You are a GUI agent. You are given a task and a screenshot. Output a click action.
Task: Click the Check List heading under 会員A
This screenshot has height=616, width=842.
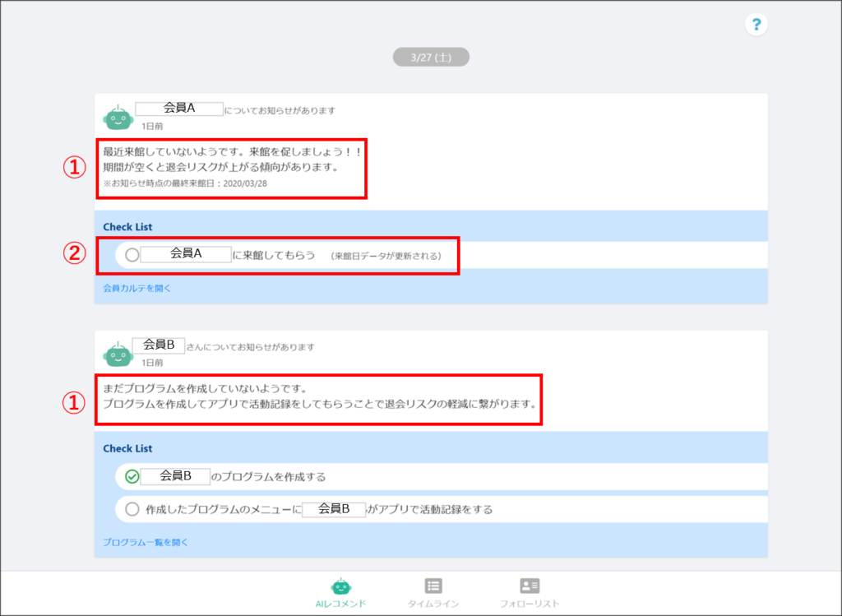tap(127, 227)
